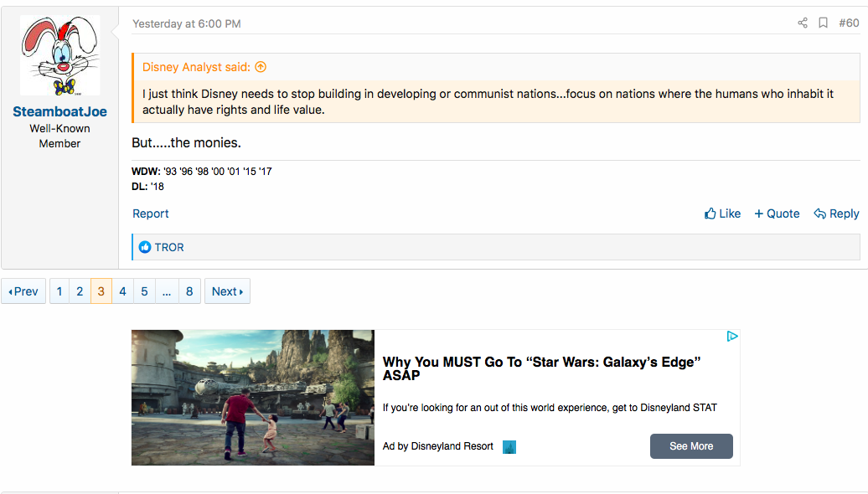Bookmark this post using the bookmark icon
Screen dimensions: 868x494
(824, 23)
